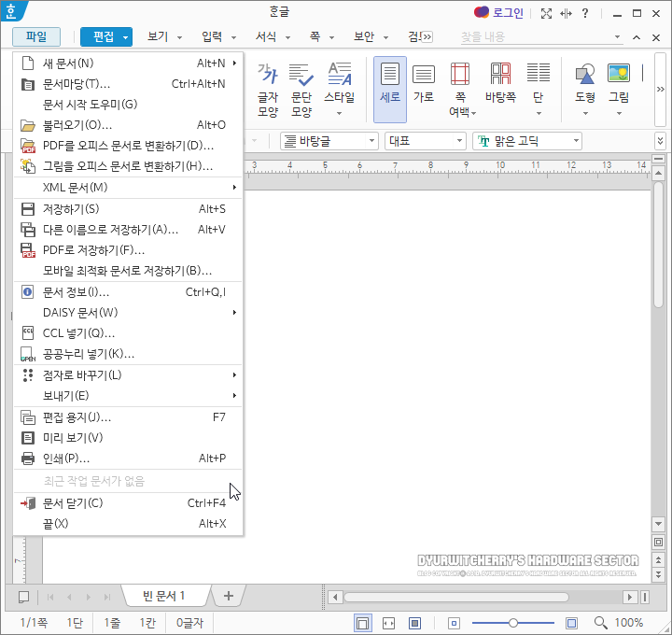This screenshot has height=635, width=672.
Task: Select 공공누리 넣기(K)...
Action: [x=128, y=354]
